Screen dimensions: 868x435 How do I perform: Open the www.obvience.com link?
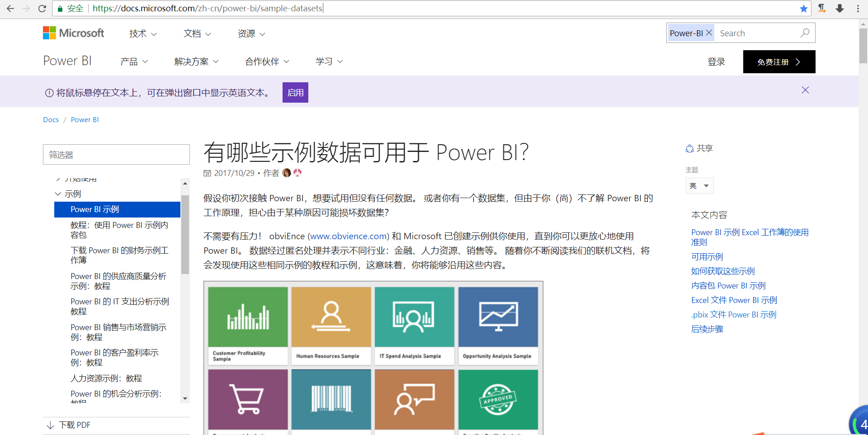348,236
